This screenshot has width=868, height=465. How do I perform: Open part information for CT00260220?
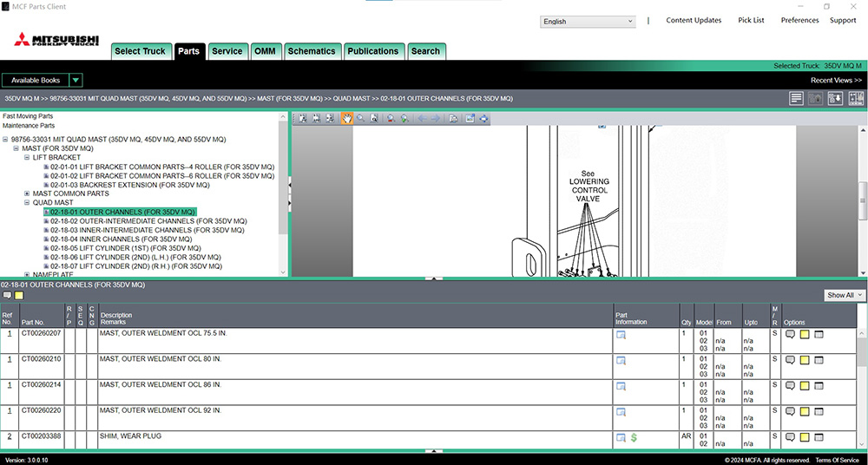tap(621, 412)
